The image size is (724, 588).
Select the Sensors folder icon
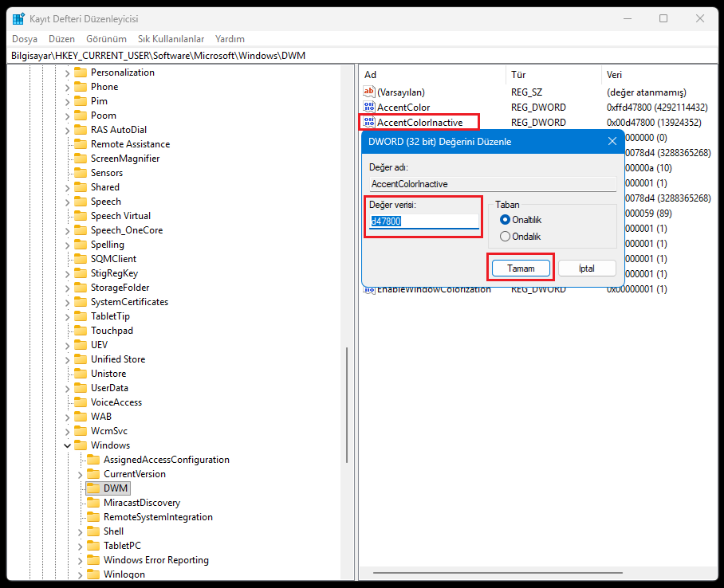81,173
